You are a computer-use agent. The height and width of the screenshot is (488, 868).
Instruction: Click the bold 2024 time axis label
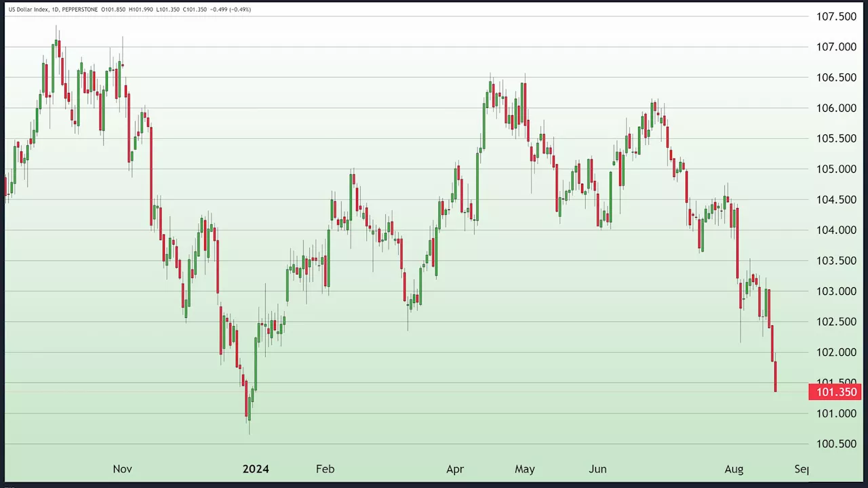tap(256, 468)
